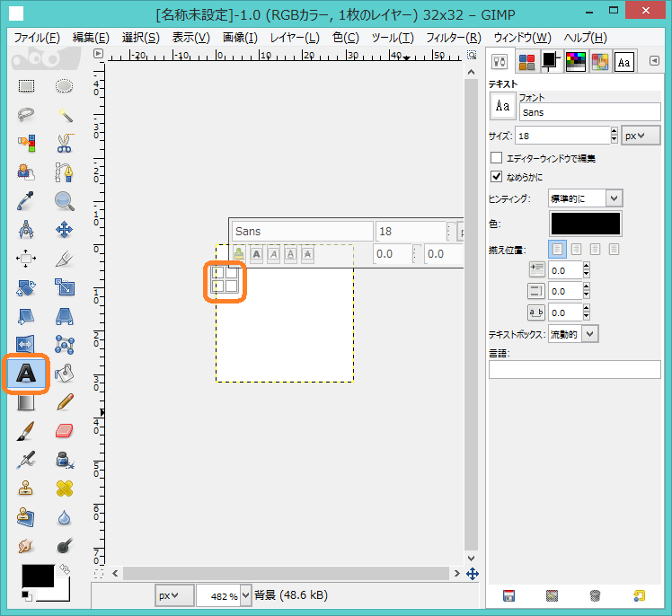
Task: Click the toolbox foreground black color swatch
Action: 38,576
